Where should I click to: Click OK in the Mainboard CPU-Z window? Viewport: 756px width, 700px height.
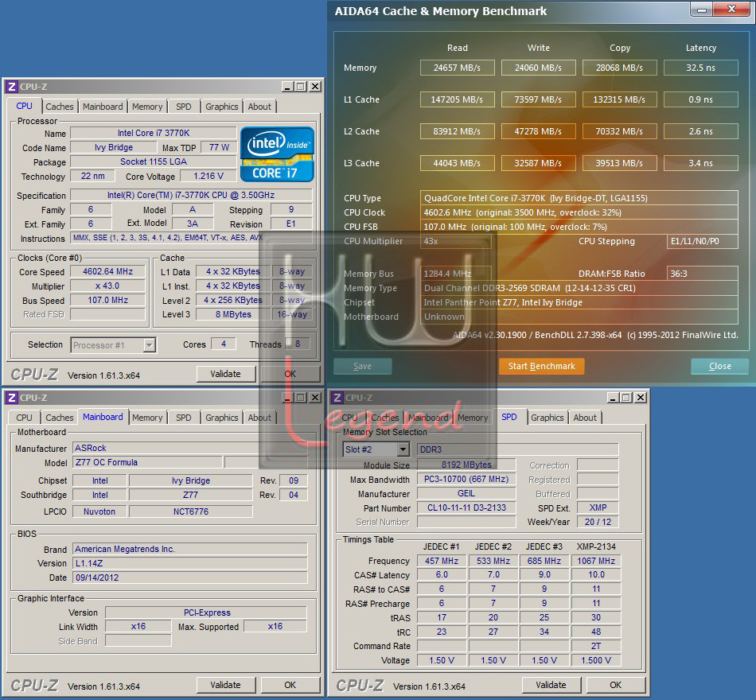pos(290,685)
